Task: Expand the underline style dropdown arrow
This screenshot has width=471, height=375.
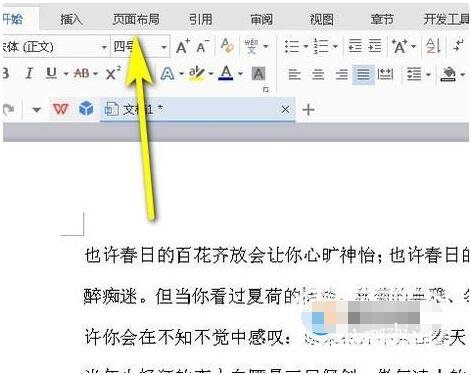Action: tap(66, 74)
